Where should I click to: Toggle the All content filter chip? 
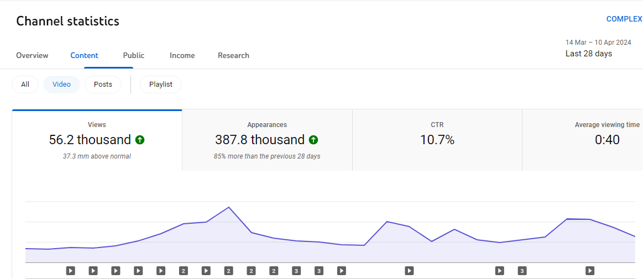pyautogui.click(x=25, y=85)
